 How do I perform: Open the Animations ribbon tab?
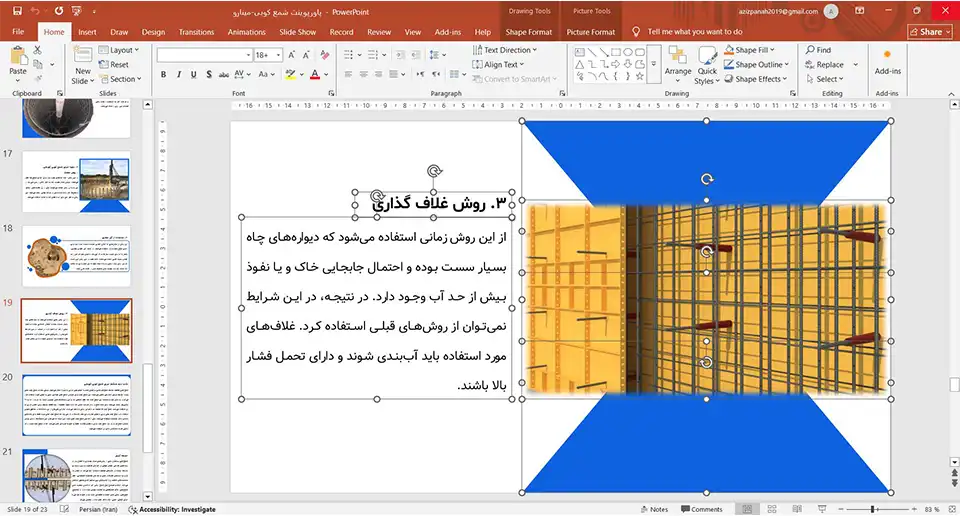pos(246,32)
